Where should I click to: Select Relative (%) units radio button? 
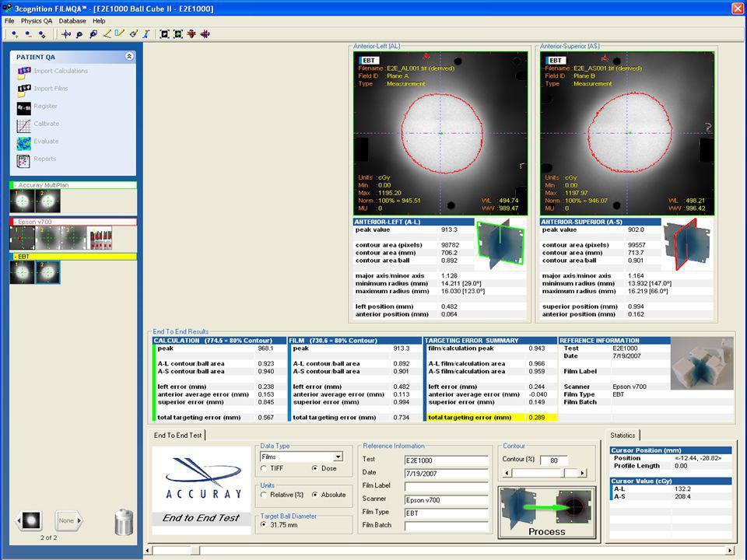click(x=264, y=495)
